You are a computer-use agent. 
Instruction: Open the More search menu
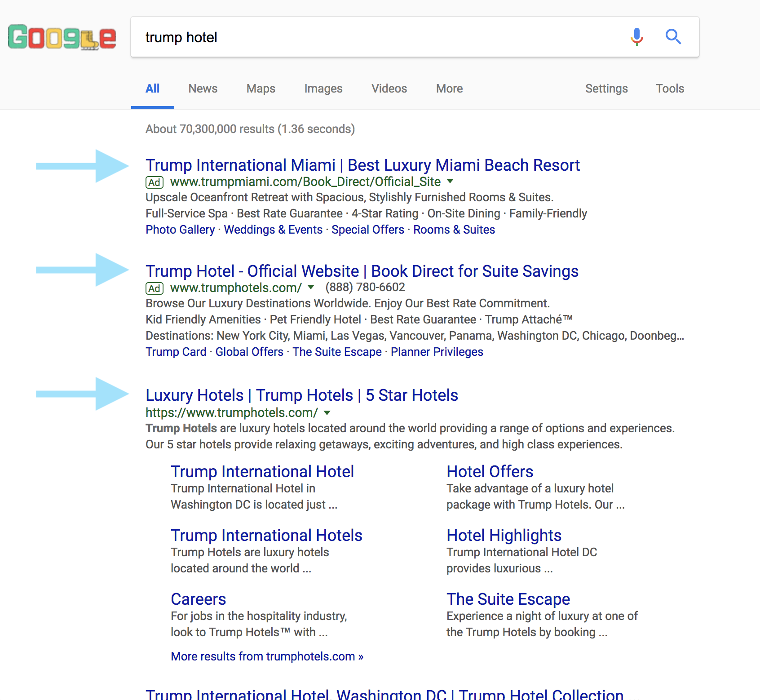tap(449, 89)
